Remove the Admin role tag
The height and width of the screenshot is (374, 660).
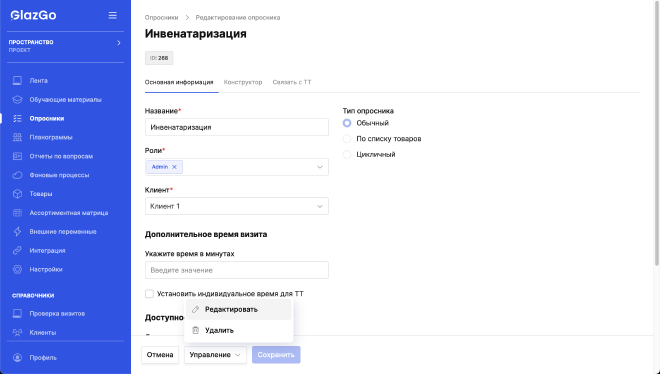click(x=174, y=167)
